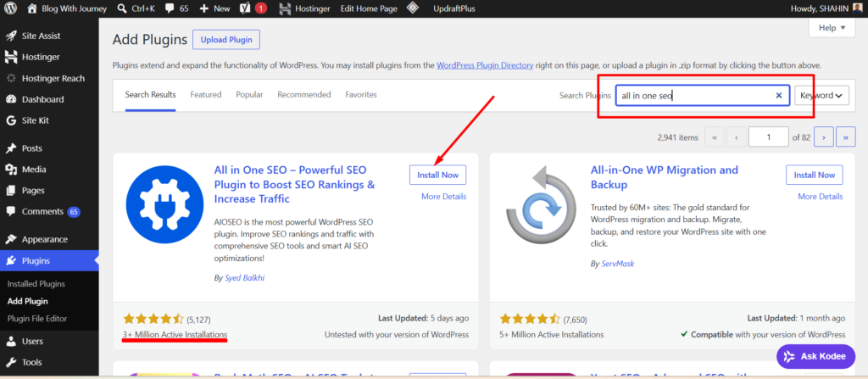The image size is (868, 379).
Task: Go to first page of results
Action: [x=714, y=137]
